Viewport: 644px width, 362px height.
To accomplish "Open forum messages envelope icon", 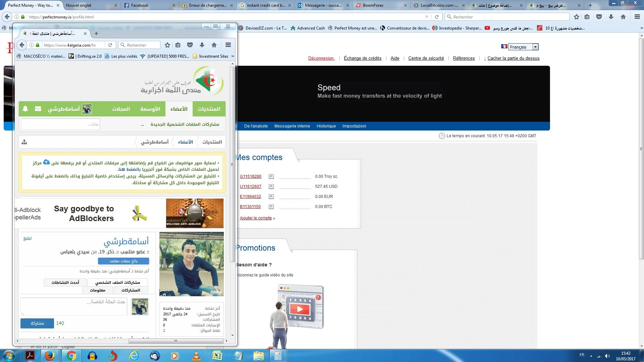I will coord(38,109).
